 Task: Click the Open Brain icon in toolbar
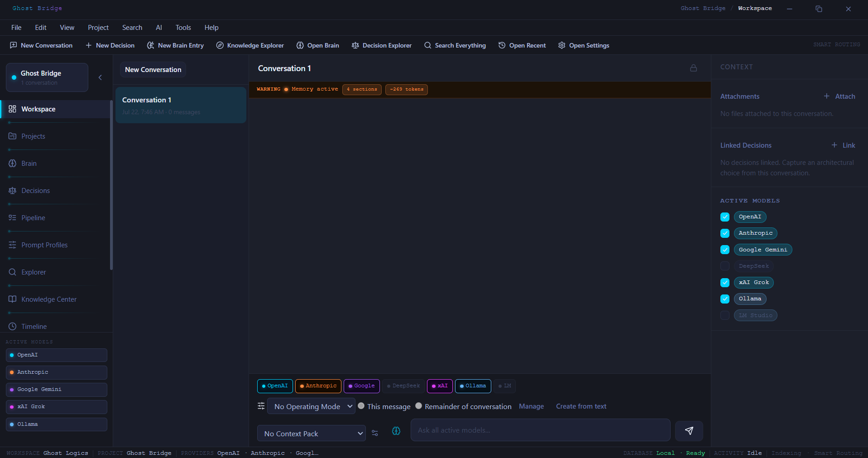300,45
